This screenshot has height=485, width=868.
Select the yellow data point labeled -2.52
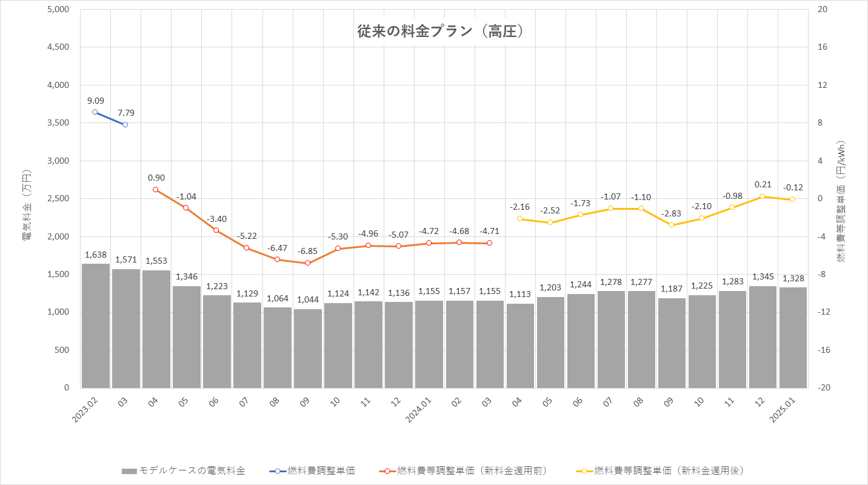pyautogui.click(x=550, y=222)
